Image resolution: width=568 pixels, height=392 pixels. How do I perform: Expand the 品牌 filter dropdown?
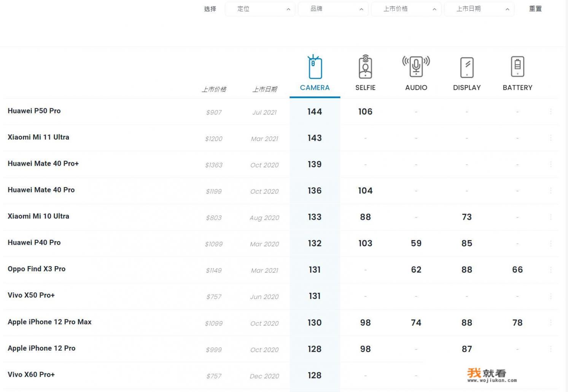[333, 9]
